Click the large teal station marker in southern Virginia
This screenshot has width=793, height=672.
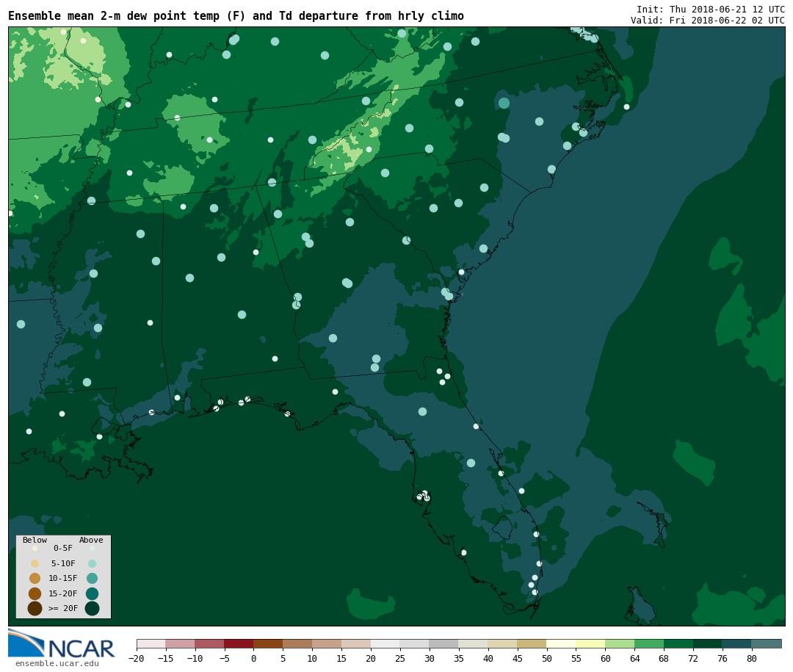tap(504, 104)
